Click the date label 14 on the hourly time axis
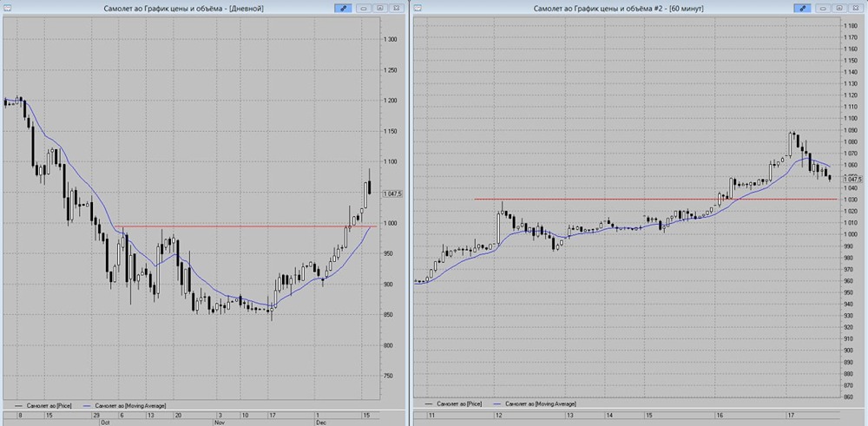This screenshot has width=868, height=426. tap(609, 415)
